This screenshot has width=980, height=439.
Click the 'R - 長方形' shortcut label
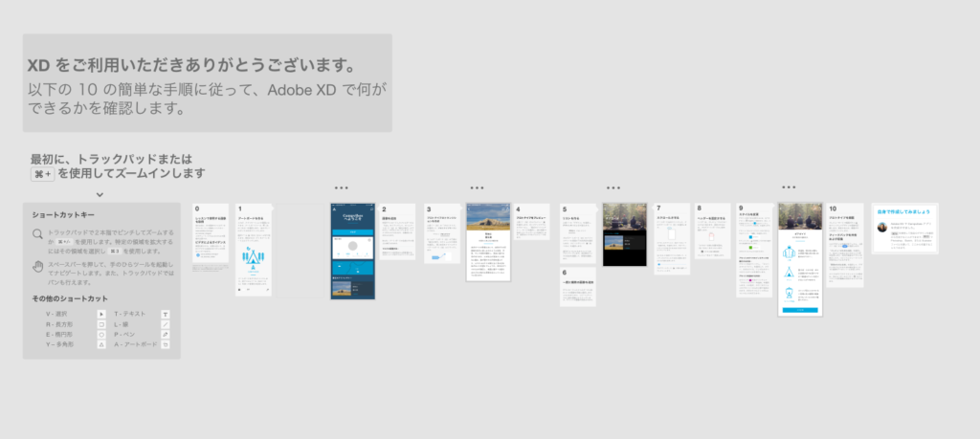click(x=60, y=324)
